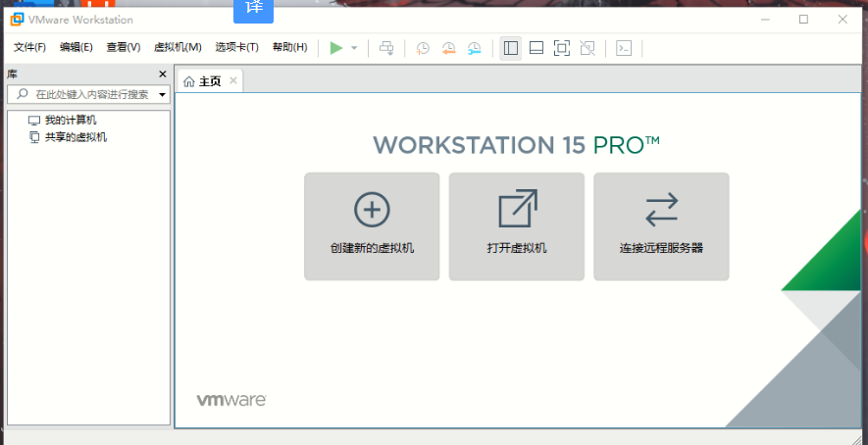Screen dimensions: 868x445
Task: Toggle the thumbnail bar view icon
Action: click(x=536, y=48)
